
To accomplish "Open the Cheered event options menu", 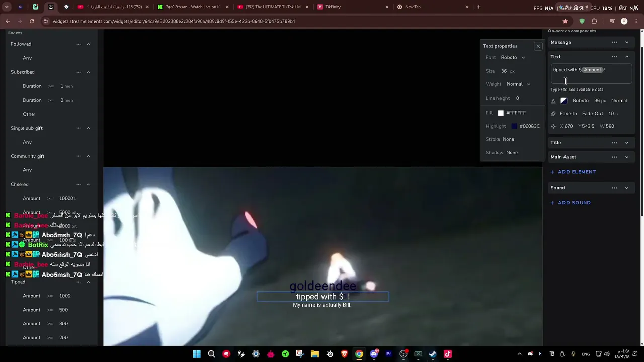I will coord(78,185).
